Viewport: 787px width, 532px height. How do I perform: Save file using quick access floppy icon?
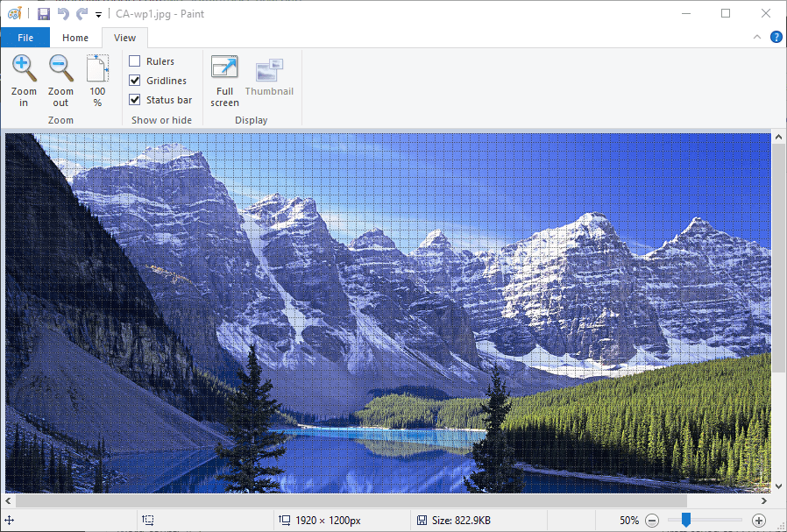pyautogui.click(x=44, y=13)
